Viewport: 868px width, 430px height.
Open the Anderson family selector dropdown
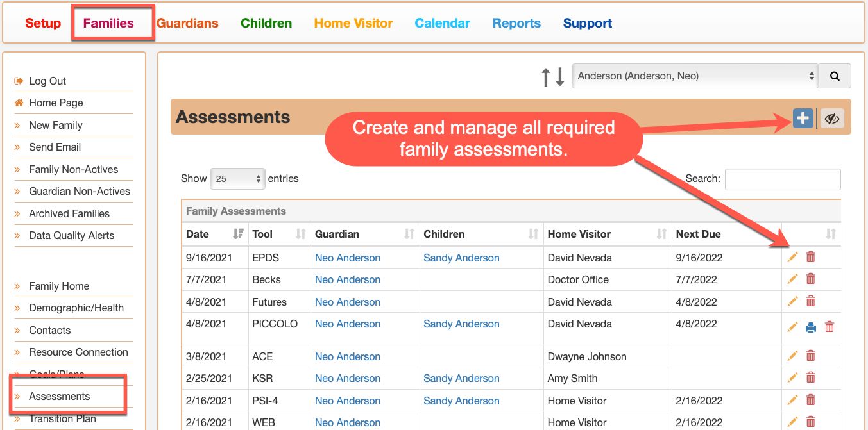coord(695,76)
